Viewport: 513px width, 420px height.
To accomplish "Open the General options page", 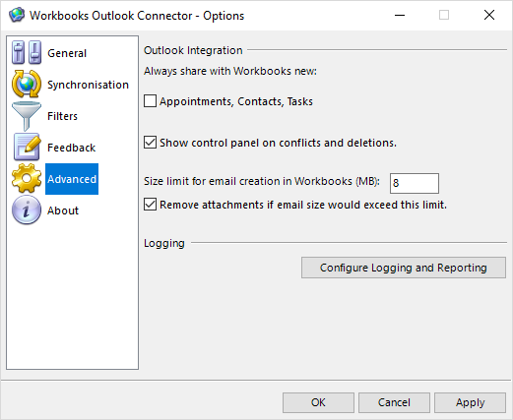I will (67, 53).
